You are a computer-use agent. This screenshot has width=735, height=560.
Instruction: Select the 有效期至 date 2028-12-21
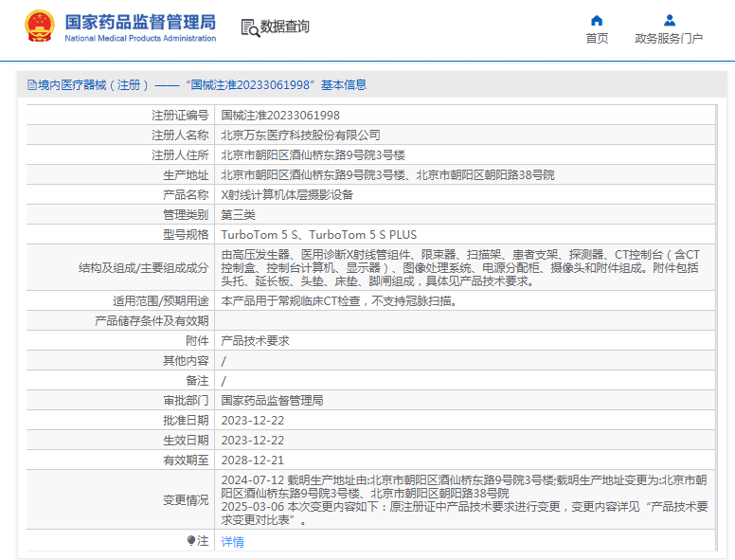(x=253, y=461)
